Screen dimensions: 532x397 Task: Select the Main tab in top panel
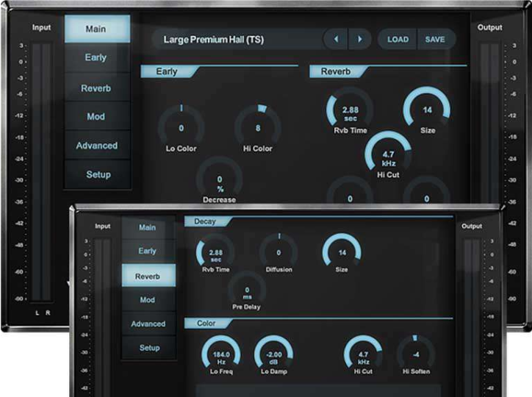pos(96,29)
